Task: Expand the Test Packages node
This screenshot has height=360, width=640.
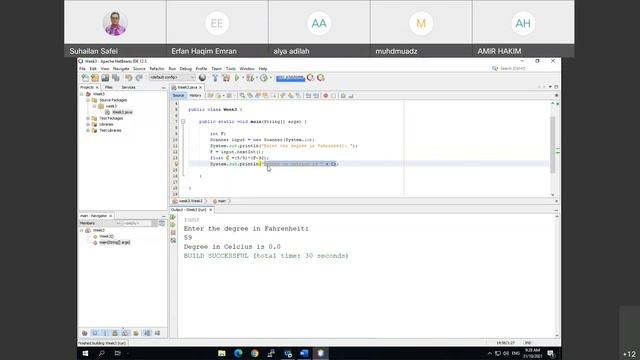Action: [x=88, y=118]
